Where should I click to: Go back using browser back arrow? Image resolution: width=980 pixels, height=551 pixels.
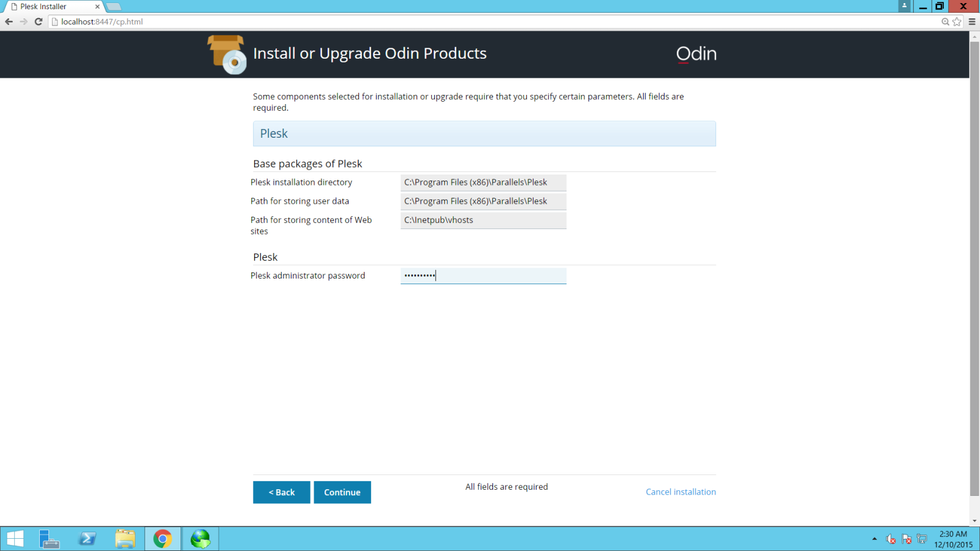[9, 21]
